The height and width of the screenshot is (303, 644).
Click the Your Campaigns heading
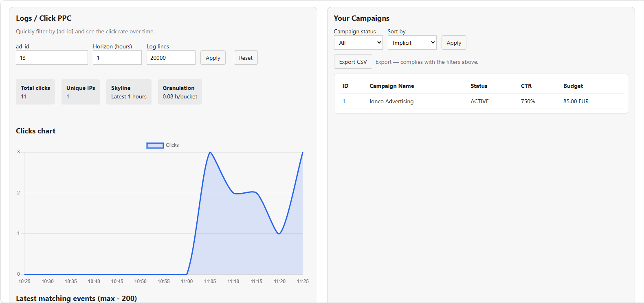[362, 18]
